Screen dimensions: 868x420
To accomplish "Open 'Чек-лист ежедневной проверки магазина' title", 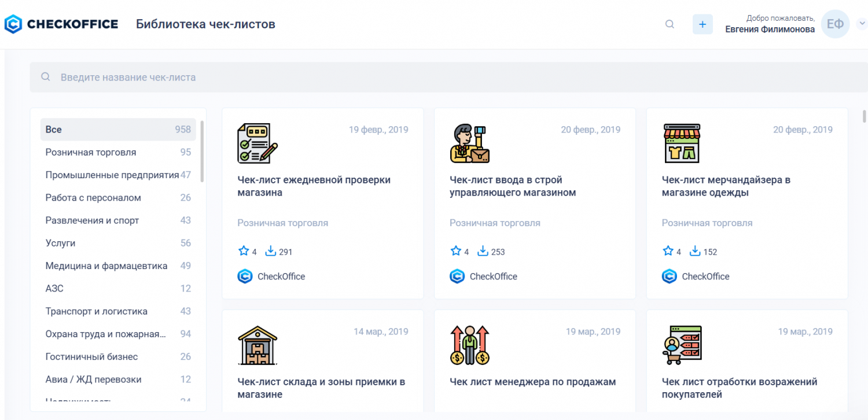I will pos(314,186).
